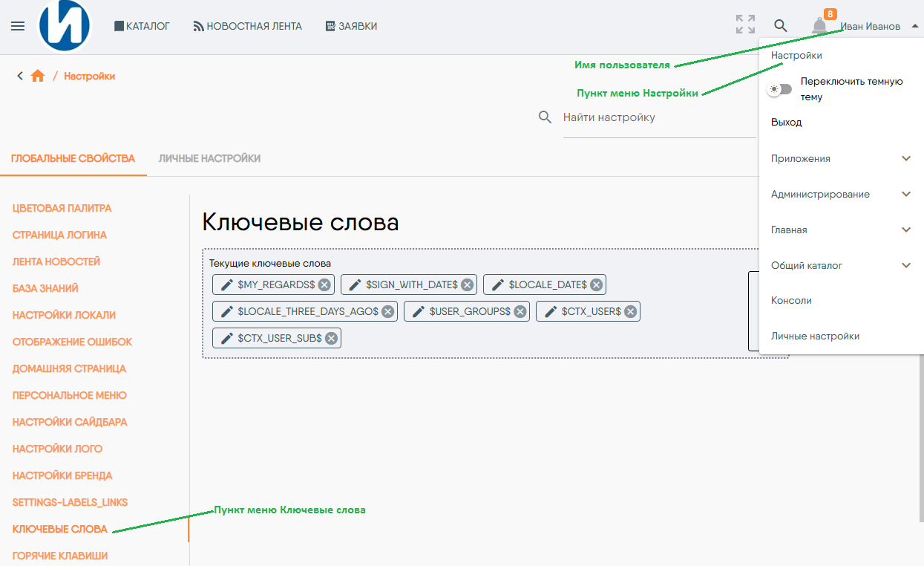924x566 pixels.
Task: Edit the $USER_GROUPS$ keyword
Action: pyautogui.click(x=419, y=311)
